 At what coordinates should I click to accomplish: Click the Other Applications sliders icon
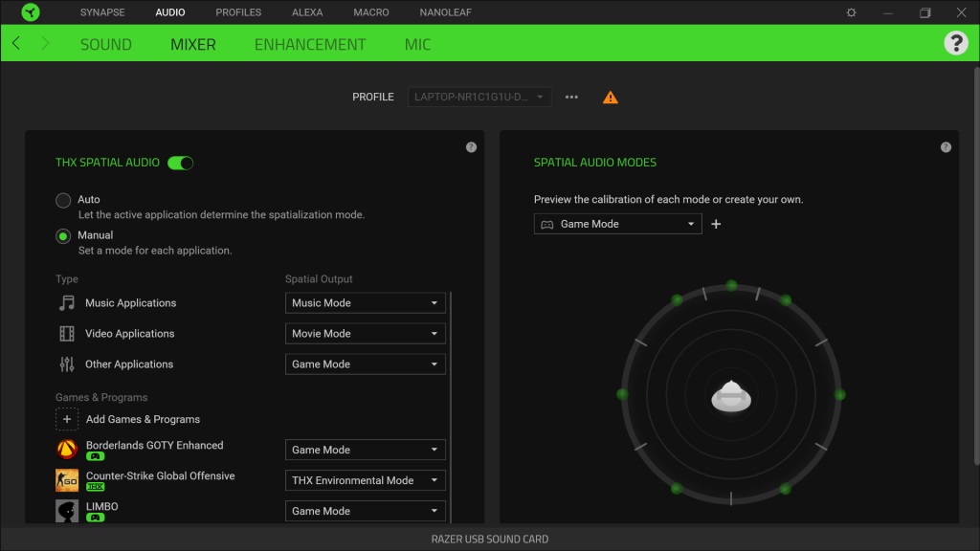pos(66,364)
